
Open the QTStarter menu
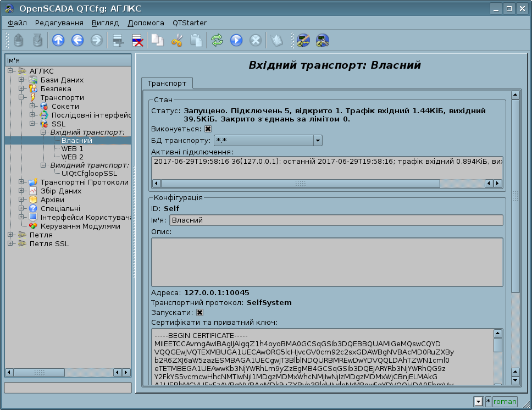[x=190, y=23]
